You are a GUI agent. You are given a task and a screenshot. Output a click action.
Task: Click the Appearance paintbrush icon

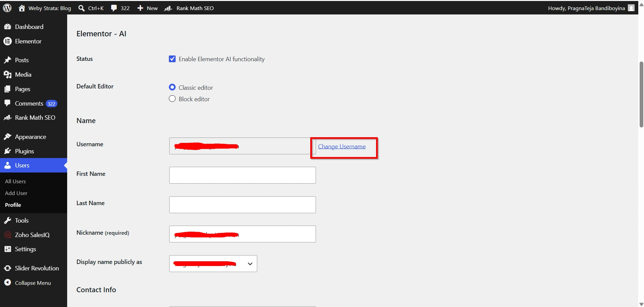[x=7, y=137]
